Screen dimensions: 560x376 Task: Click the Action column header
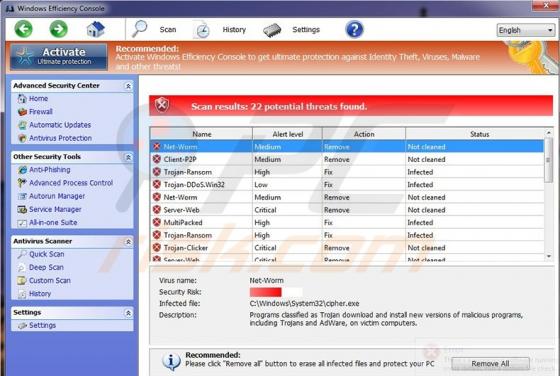[x=364, y=134]
